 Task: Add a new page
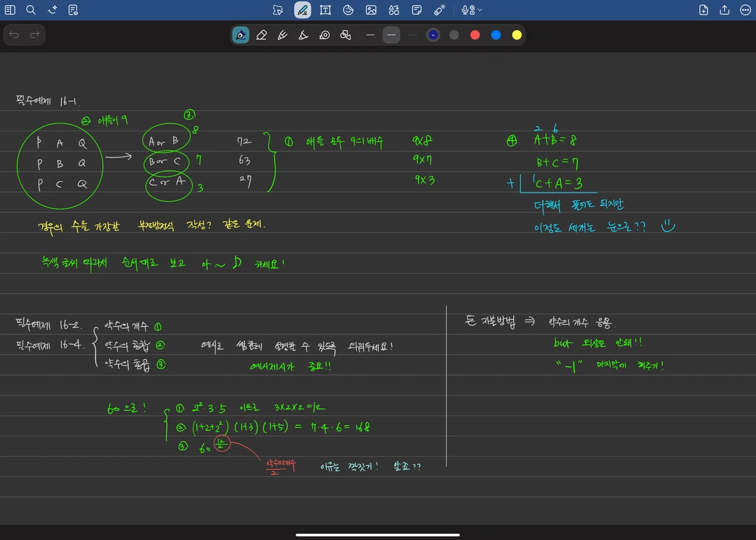point(704,10)
